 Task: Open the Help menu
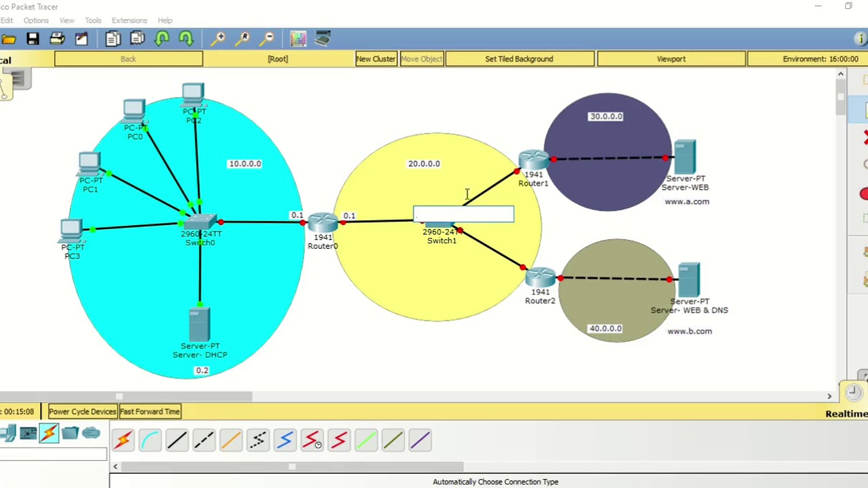pos(165,20)
